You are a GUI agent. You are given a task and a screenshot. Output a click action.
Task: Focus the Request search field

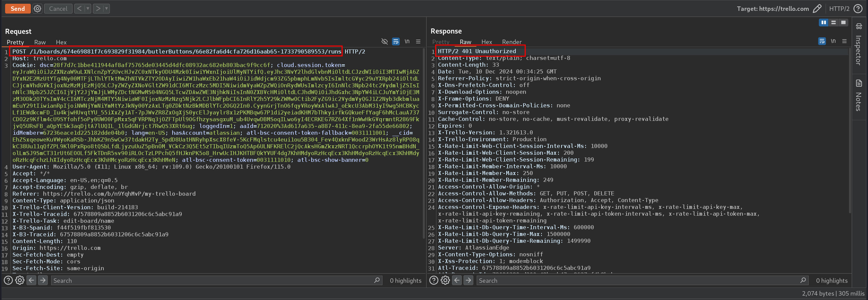click(216, 280)
